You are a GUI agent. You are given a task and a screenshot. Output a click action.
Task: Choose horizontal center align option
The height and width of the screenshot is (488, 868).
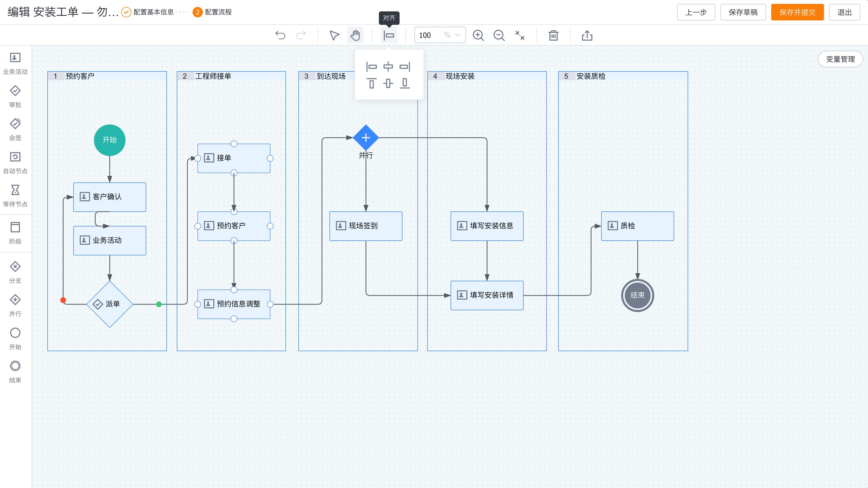[x=388, y=67]
